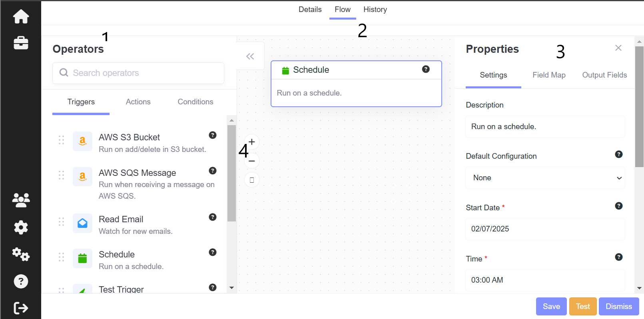644x319 pixels.
Task: Click help icon next to Default Configuration
Action: 618,154
